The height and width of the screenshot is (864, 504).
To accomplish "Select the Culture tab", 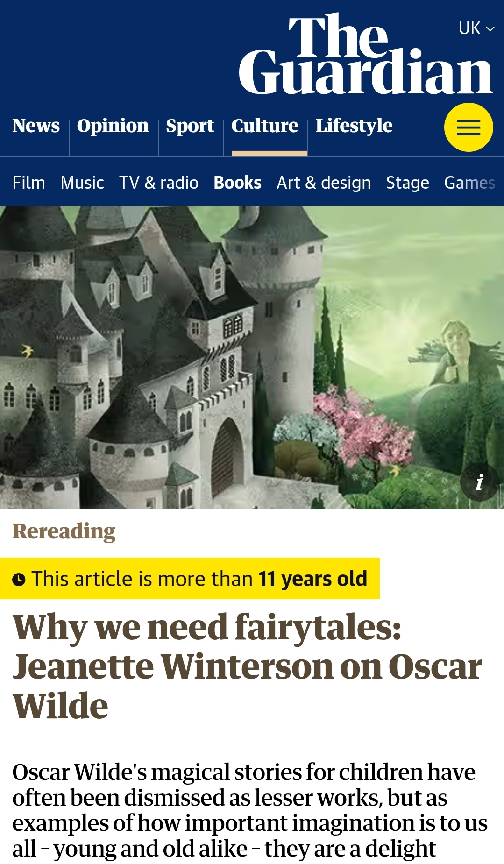I will point(265,126).
